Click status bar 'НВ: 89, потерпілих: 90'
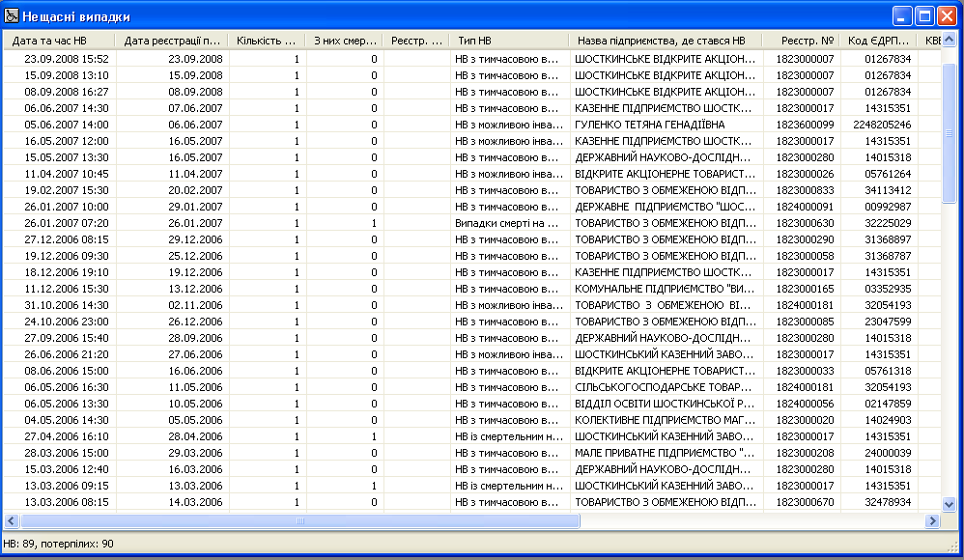964x560 pixels. point(58,544)
